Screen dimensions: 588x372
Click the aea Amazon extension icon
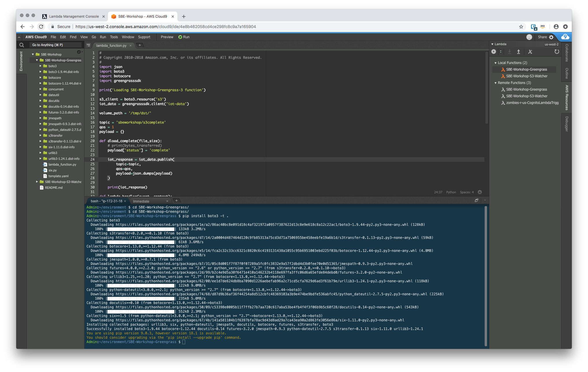click(543, 27)
